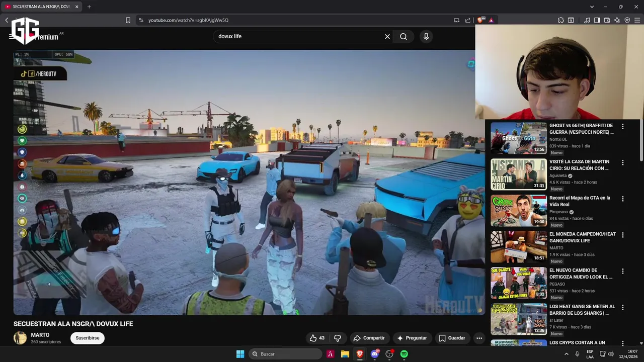Click the Pimpeano channel name
Viewport: 644px width, 362px height.
(558, 212)
